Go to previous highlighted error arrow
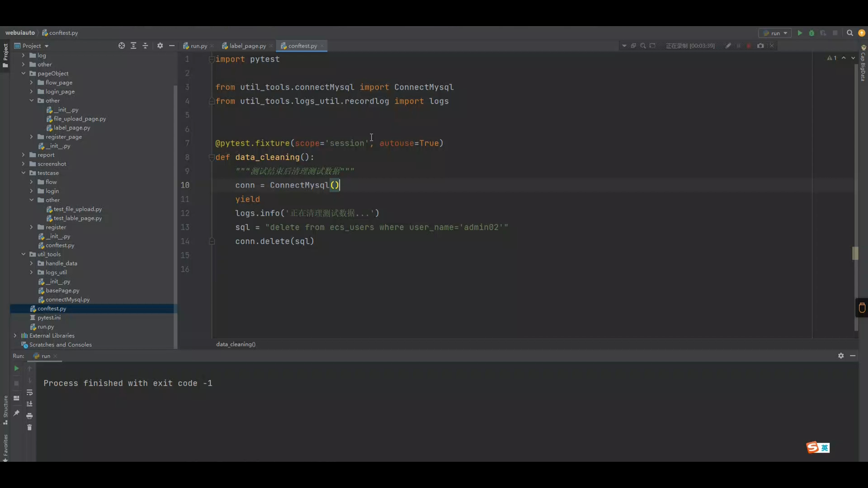 click(x=844, y=58)
